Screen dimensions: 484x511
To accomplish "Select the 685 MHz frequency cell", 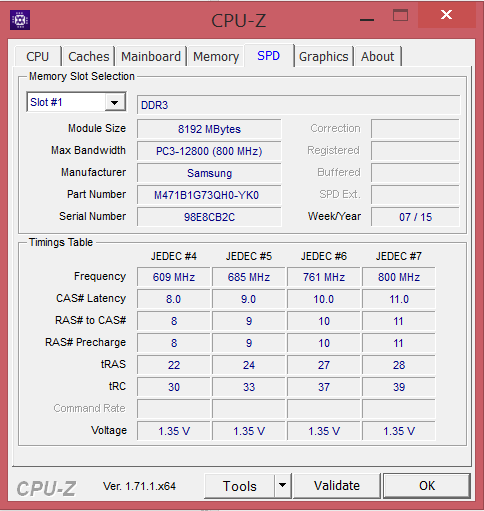I will click(x=249, y=277).
